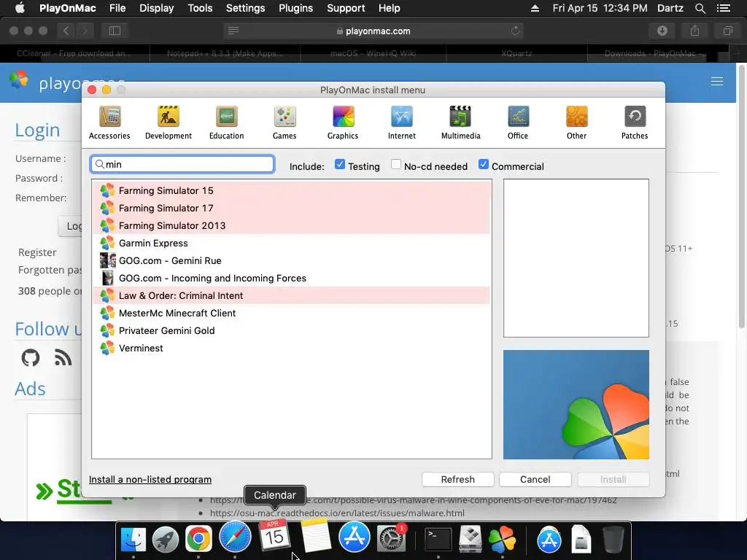The width and height of the screenshot is (747, 560).
Task: Toggle the Commercial checkbox
Action: 484,164
